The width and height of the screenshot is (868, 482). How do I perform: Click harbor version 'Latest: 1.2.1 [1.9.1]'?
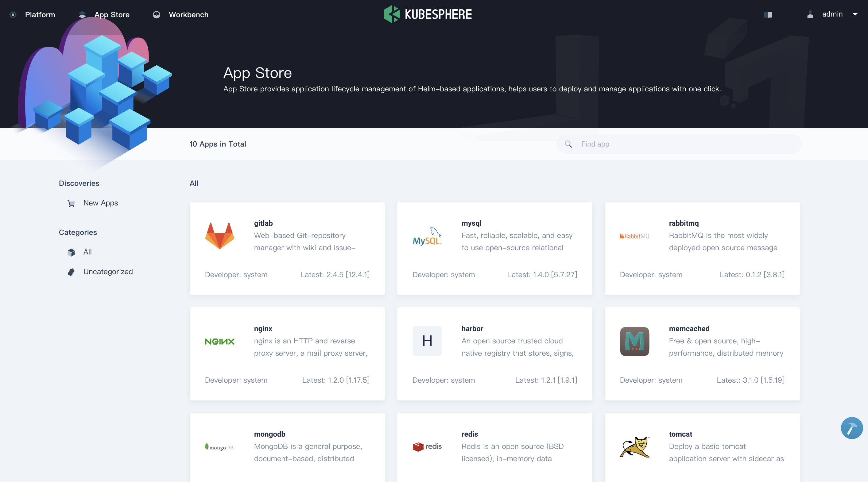pyautogui.click(x=546, y=380)
